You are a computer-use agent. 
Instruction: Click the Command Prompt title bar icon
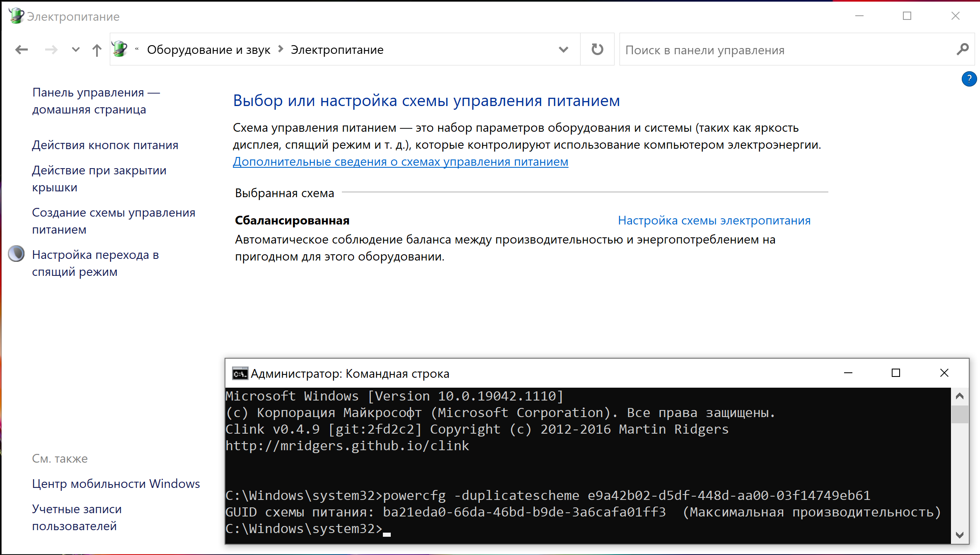[240, 374]
